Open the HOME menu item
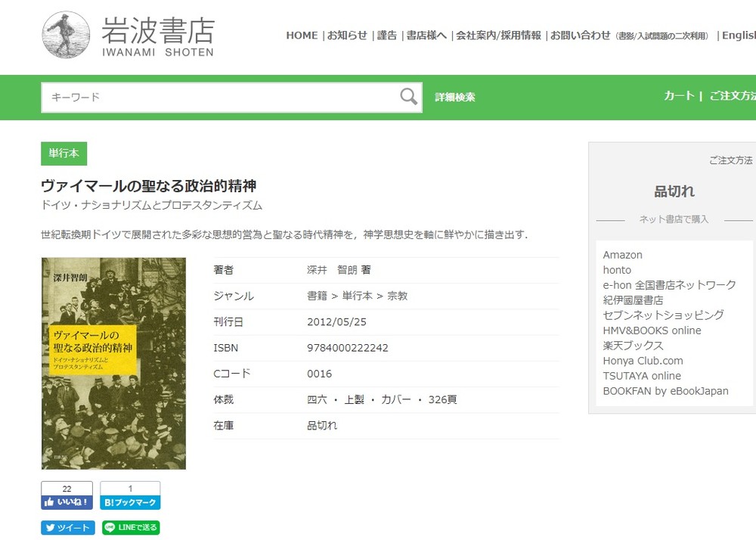 pos(302,35)
